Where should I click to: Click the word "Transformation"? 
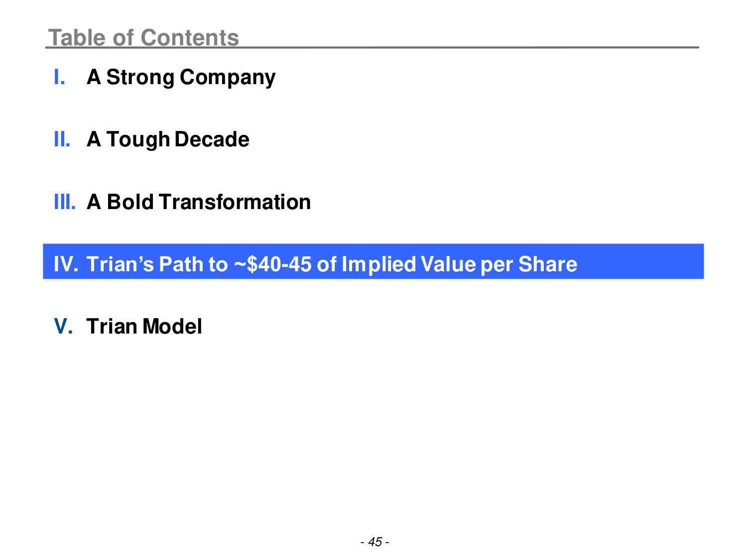tap(235, 202)
